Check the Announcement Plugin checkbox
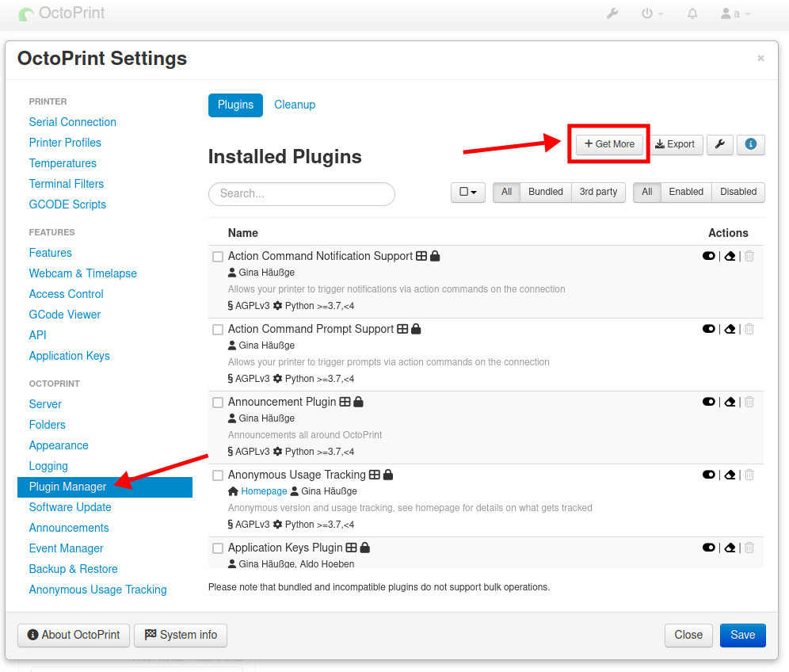The width and height of the screenshot is (789, 672). tap(218, 403)
